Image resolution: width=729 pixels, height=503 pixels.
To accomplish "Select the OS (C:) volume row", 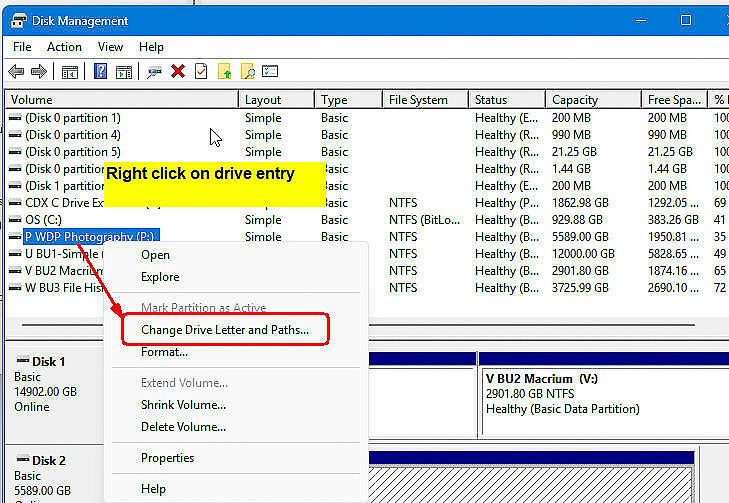I will point(43,220).
